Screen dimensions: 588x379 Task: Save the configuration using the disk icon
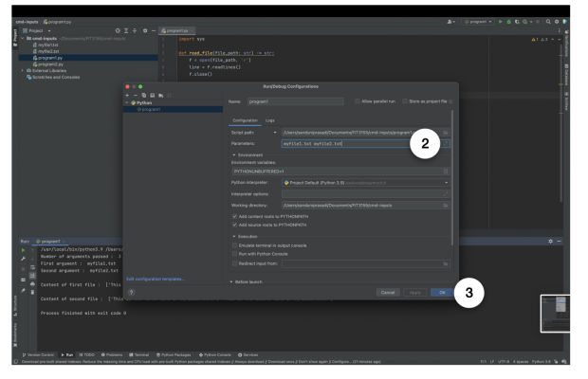153,96
